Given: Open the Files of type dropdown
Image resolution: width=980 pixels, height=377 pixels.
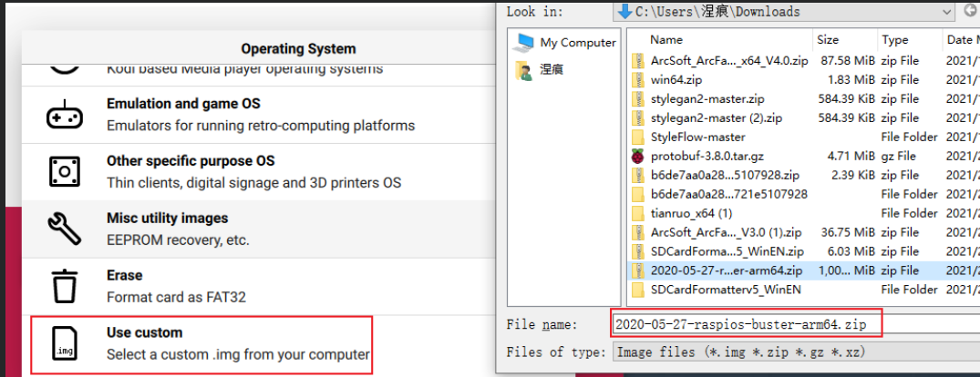Looking at the screenshot, I should point(796,352).
